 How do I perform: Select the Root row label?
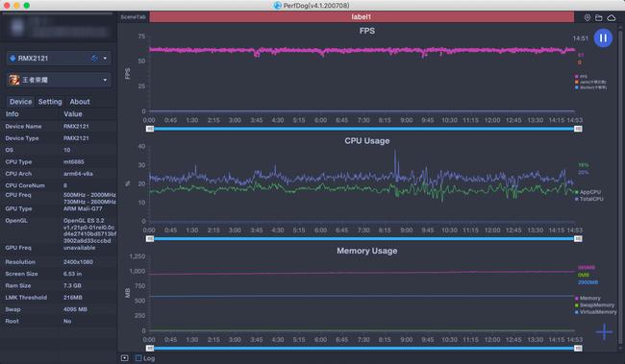coord(12,321)
